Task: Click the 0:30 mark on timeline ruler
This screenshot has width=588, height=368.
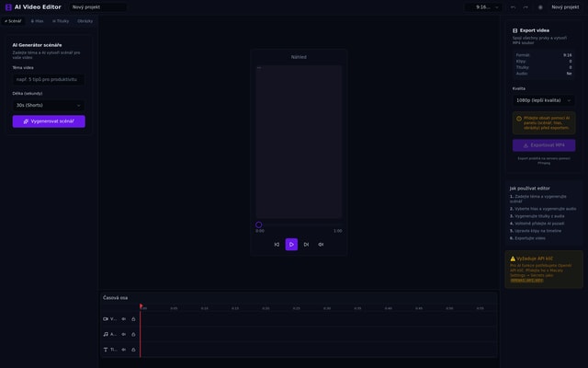Action: tap(327, 308)
